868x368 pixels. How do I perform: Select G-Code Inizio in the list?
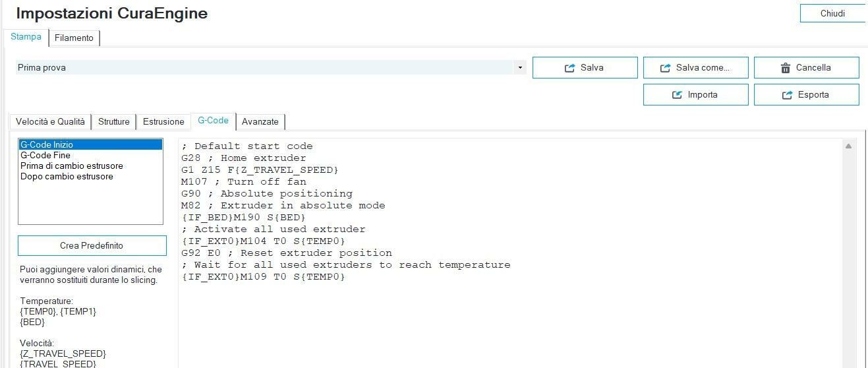[91, 144]
